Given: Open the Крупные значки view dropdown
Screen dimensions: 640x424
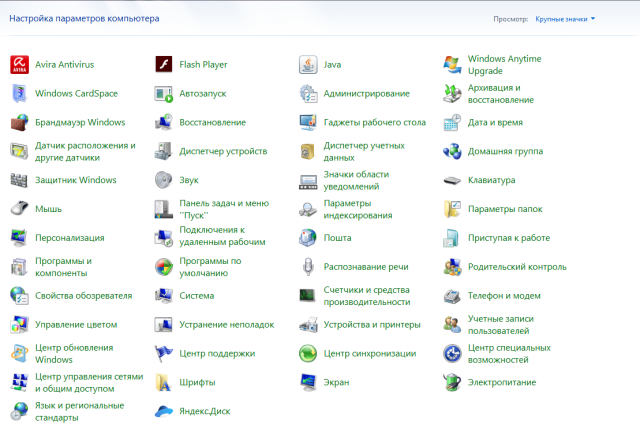Looking at the screenshot, I should pyautogui.click(x=565, y=19).
